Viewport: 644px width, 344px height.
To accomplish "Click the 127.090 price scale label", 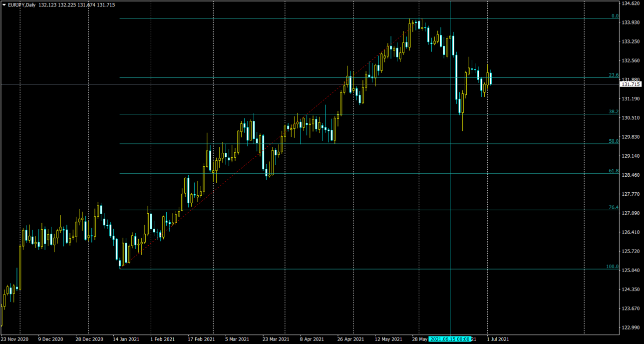I will click(630, 213).
